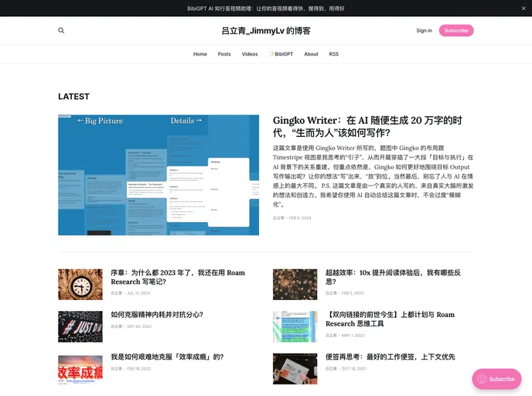The height and width of the screenshot is (396, 532).
Task: Click the LATEST section heading
Action: point(73,97)
